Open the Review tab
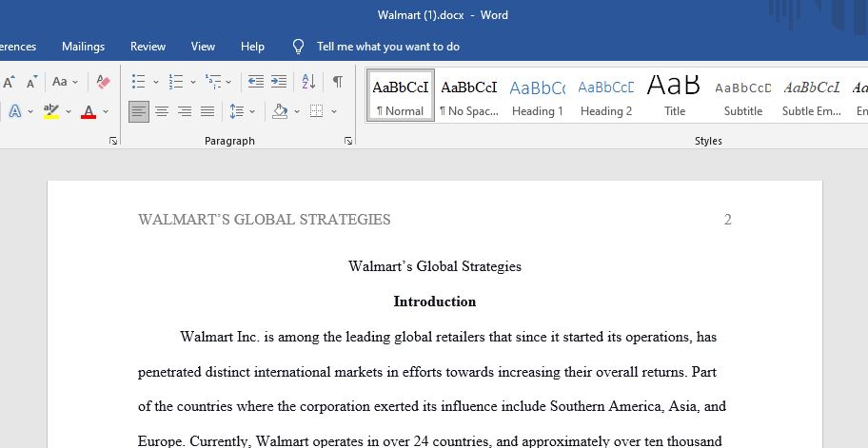Screen dimensions: 868x448 pyautogui.click(x=148, y=47)
